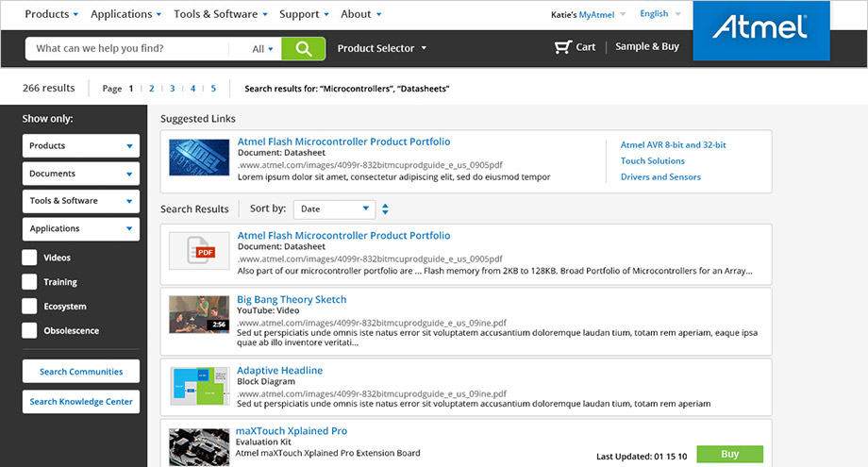
Task: Expand the Products filter dropdown
Action: click(x=81, y=146)
